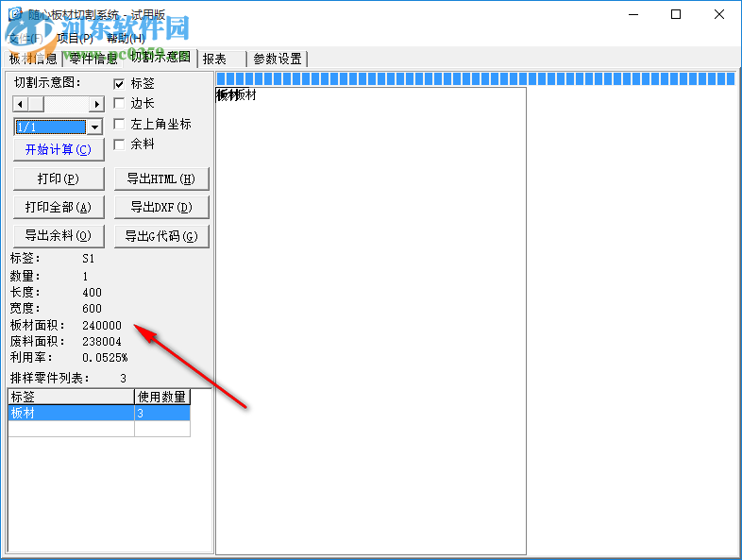
Task: Click the 板材 label in cutting diagram
Action: coord(236,95)
